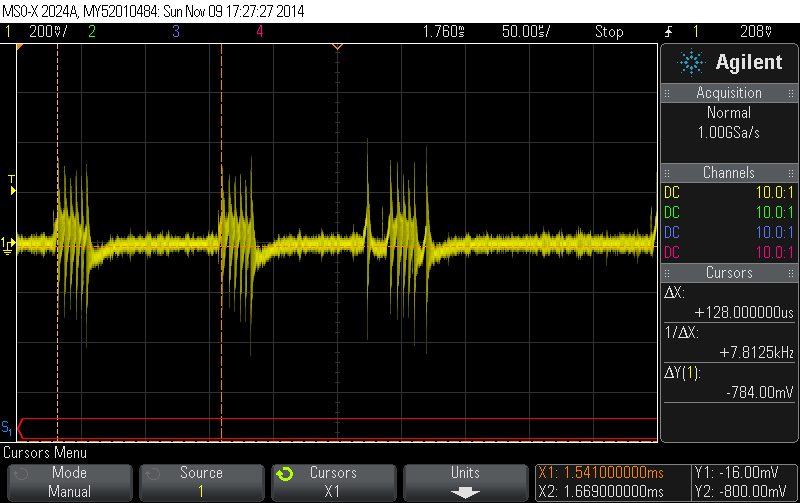Click the rising-edge trigger icon in the top bar

pos(669,32)
